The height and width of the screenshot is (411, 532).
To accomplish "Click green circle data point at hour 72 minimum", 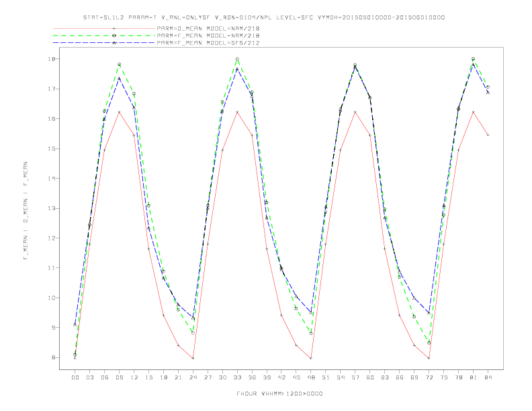I will pyautogui.click(x=429, y=343).
